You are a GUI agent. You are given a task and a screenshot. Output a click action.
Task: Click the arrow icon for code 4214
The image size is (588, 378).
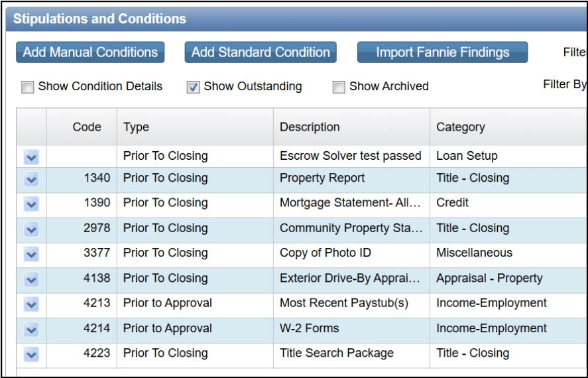click(31, 330)
